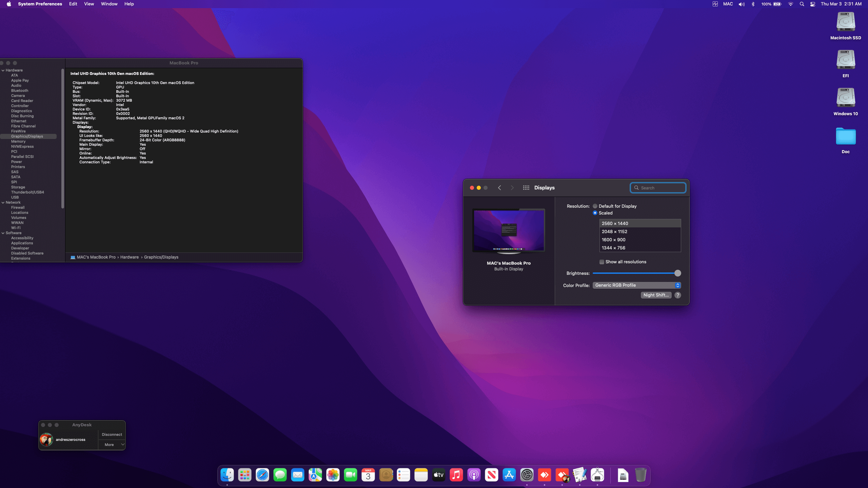Open the Apple menu

pos(9,4)
